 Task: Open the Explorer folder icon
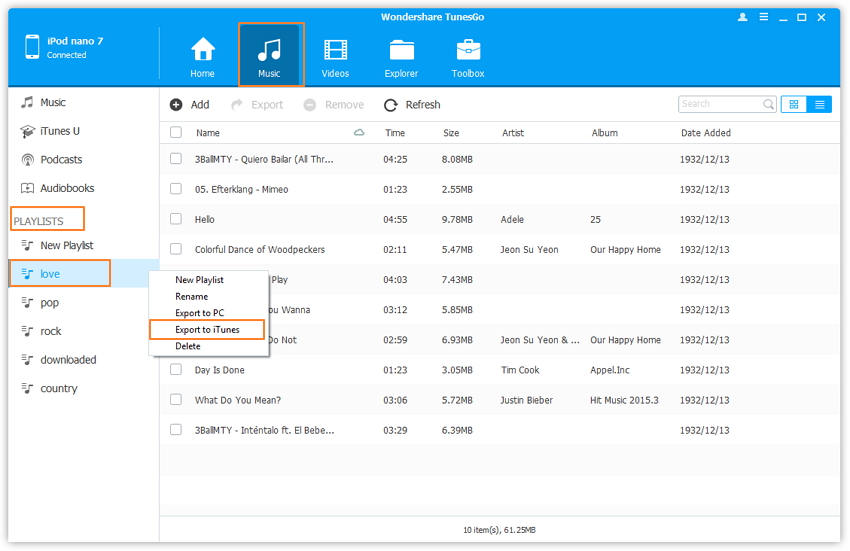pos(401,50)
